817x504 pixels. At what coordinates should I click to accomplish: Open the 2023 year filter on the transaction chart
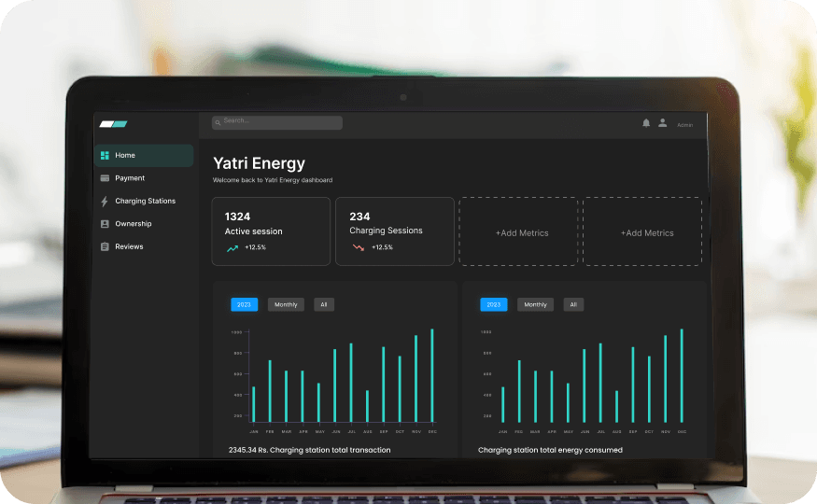point(244,304)
